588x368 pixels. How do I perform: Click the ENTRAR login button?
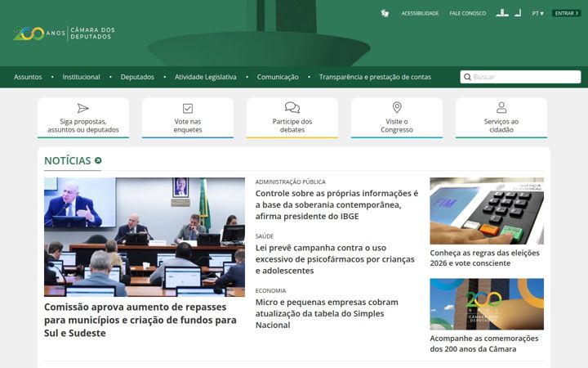[566, 13]
